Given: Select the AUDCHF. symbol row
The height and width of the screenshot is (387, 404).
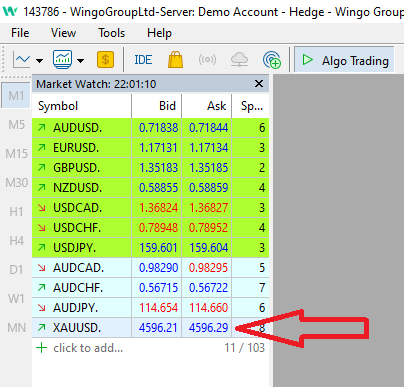Looking at the screenshot, I should [x=150, y=288].
